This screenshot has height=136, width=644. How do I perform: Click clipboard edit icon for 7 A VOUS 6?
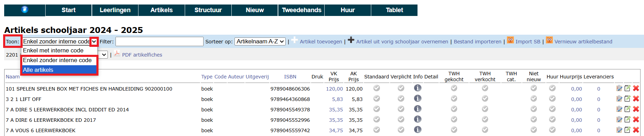point(619,130)
